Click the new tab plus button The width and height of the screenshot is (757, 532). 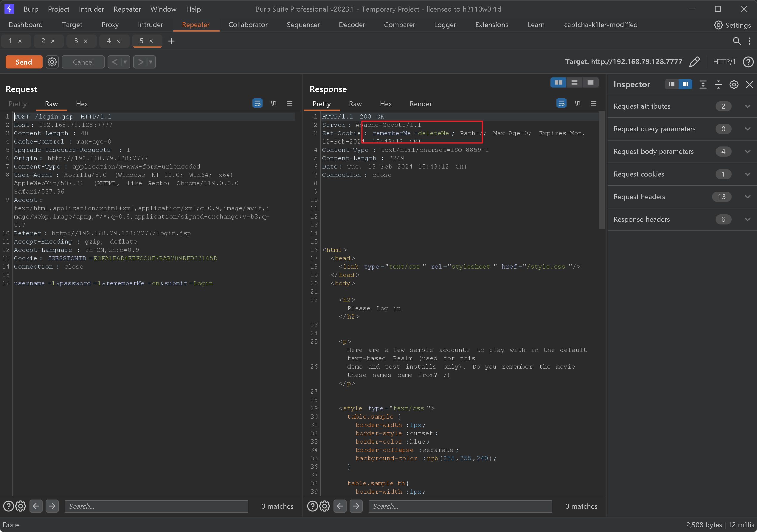[x=170, y=40]
